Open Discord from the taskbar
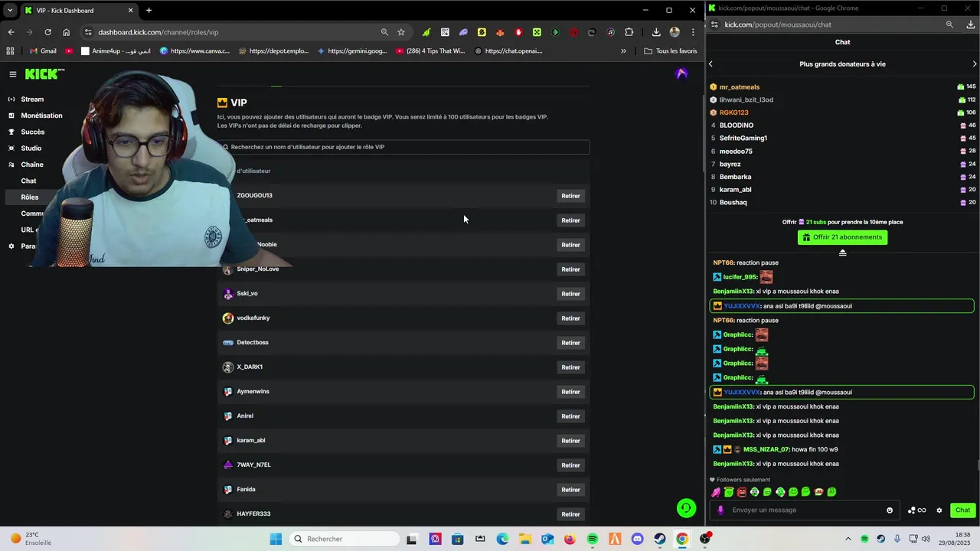Screen dimensions: 980x551 (x=637, y=539)
